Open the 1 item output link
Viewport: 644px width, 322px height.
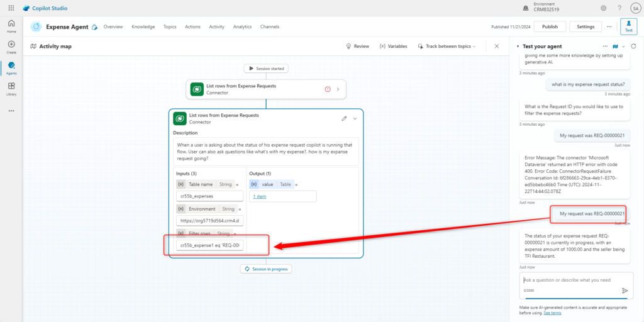tap(259, 196)
